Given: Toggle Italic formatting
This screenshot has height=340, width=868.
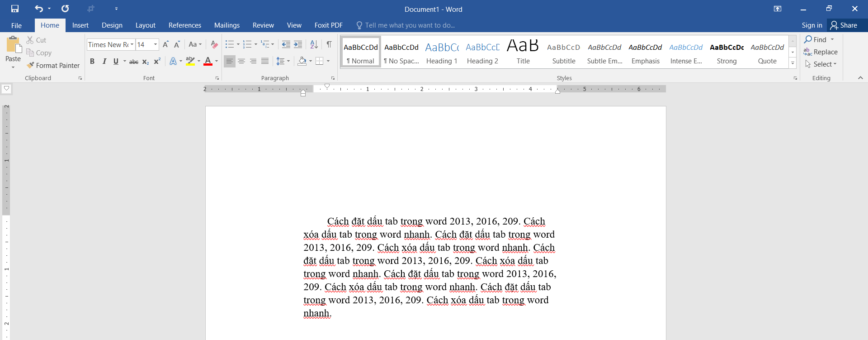Looking at the screenshot, I should (104, 62).
